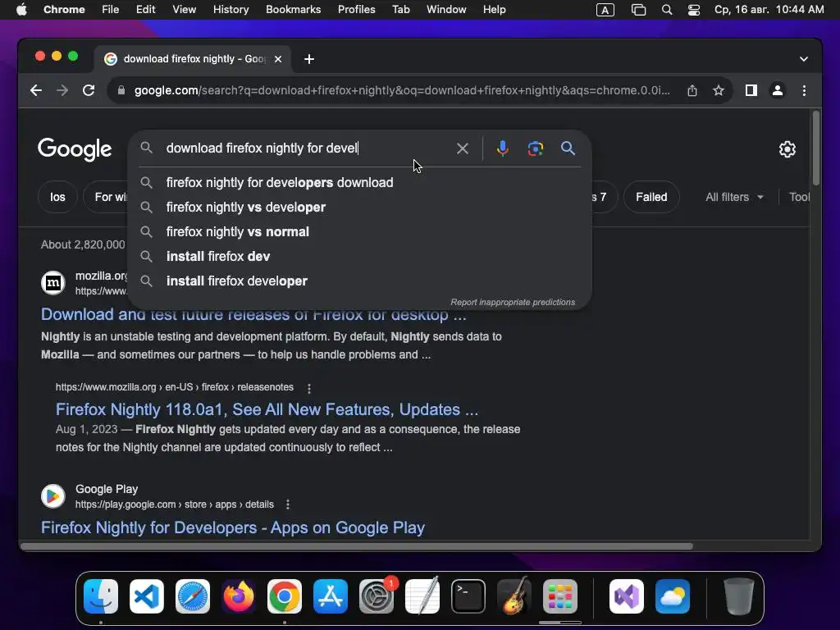840x630 pixels.
Task: Open tab search dropdown chevron
Action: [x=804, y=59]
